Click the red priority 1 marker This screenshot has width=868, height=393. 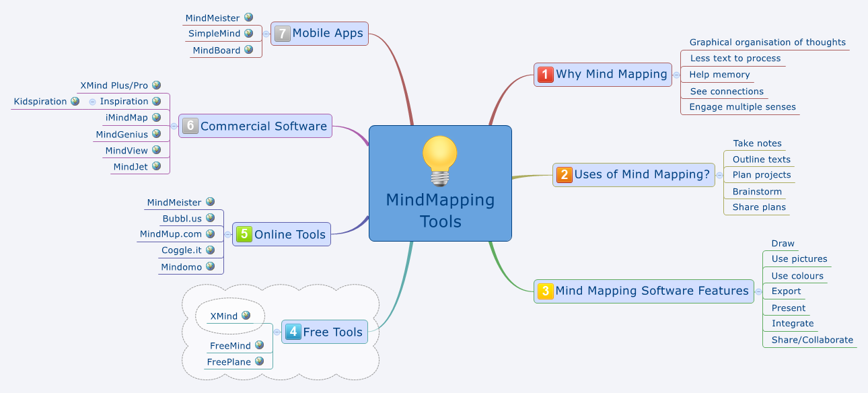pyautogui.click(x=546, y=74)
